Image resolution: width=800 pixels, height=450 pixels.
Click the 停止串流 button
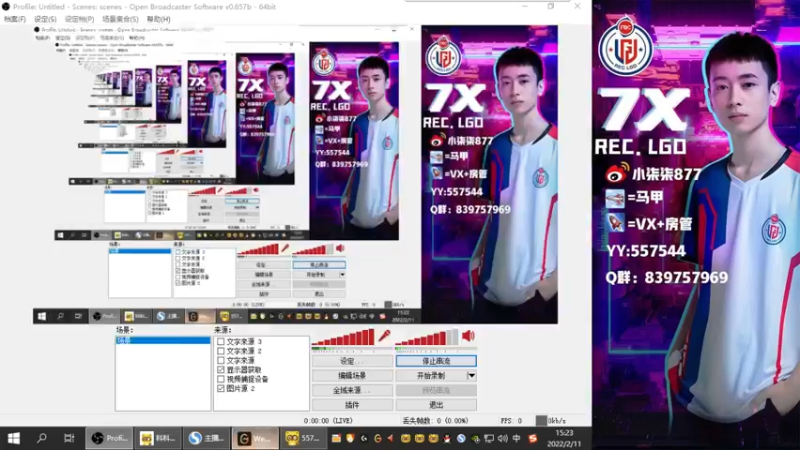[x=436, y=361]
